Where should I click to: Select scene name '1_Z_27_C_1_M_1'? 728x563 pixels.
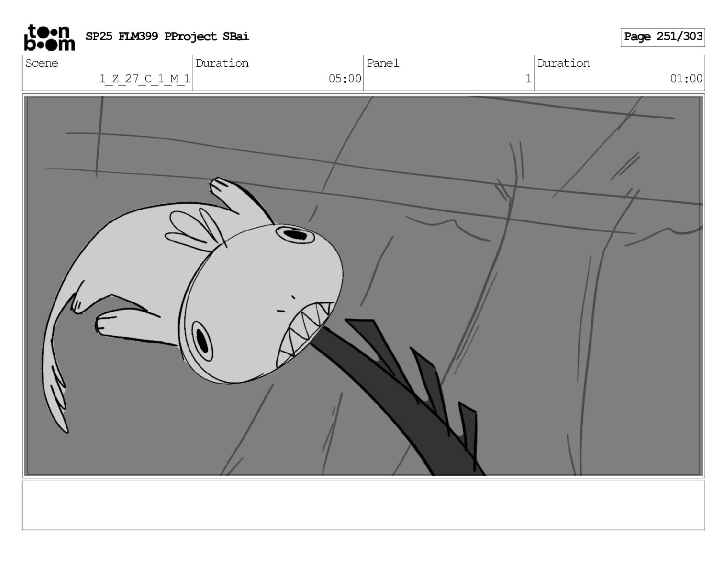(145, 79)
